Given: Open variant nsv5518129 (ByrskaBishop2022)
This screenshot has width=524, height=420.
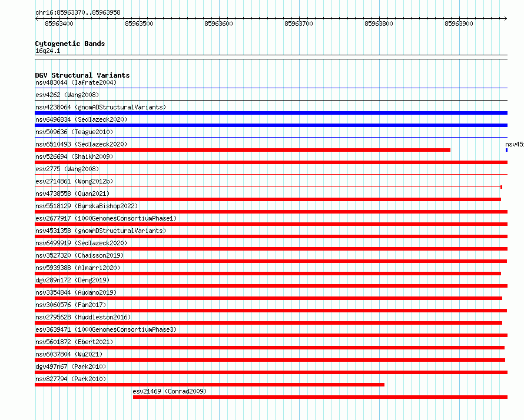Looking at the screenshot, I should click(87, 206).
